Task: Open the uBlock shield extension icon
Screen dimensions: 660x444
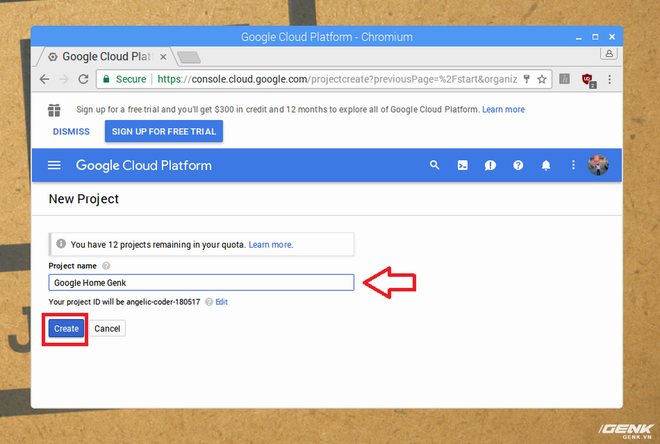Action: click(x=588, y=80)
